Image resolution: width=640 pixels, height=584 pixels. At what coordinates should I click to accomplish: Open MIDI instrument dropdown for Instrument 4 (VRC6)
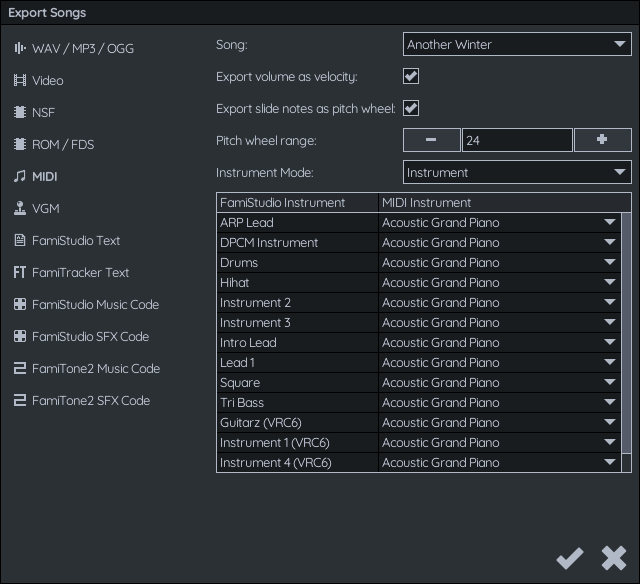tap(499, 462)
